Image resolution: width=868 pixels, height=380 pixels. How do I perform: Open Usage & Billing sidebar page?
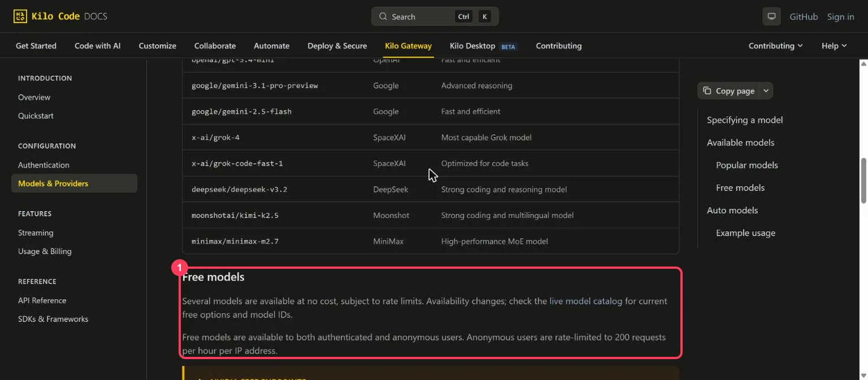45,251
